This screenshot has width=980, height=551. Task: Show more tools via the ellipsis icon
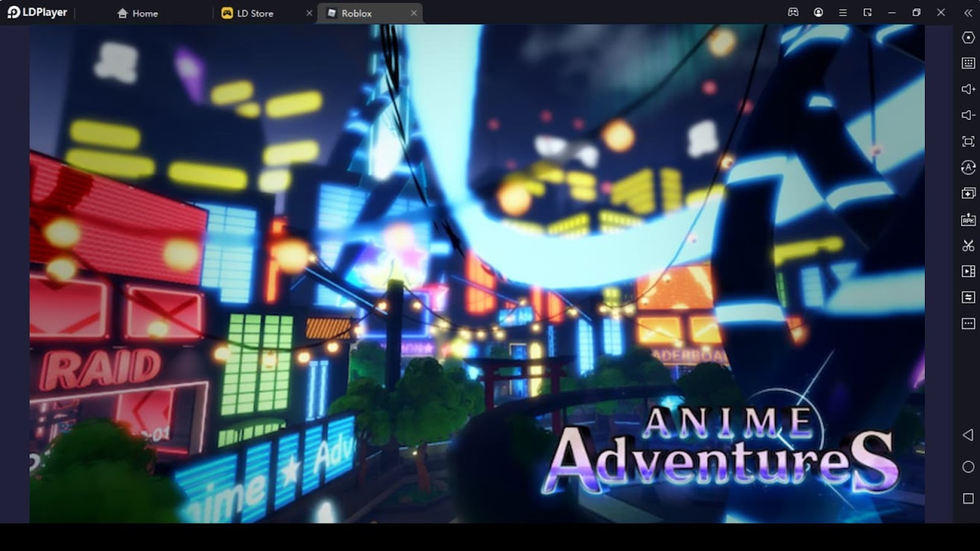click(968, 323)
